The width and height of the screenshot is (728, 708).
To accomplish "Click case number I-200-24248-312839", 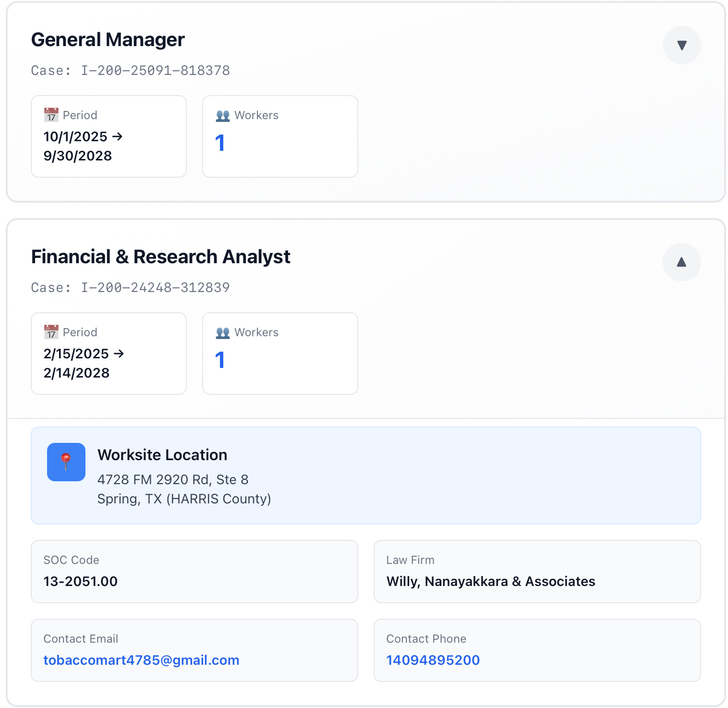I will [155, 288].
